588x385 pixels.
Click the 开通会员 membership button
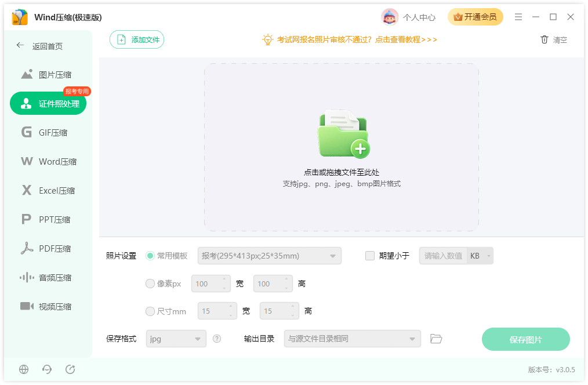pos(475,17)
